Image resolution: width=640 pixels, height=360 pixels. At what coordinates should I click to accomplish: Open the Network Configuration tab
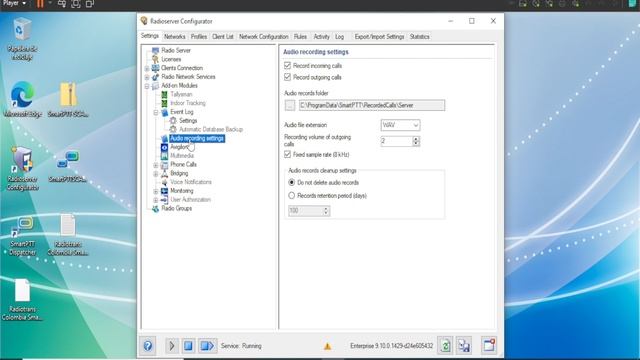click(264, 37)
